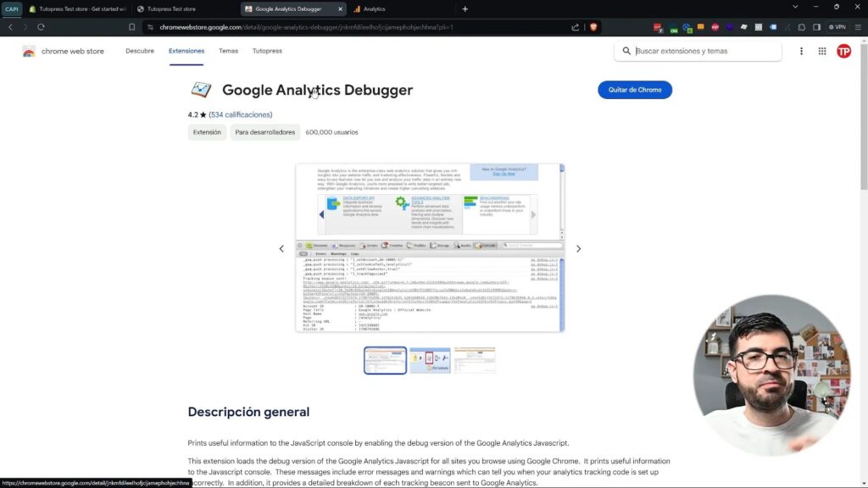The image size is (868, 488).
Task: Click the Para desarrolladores category chip
Action: point(265,132)
